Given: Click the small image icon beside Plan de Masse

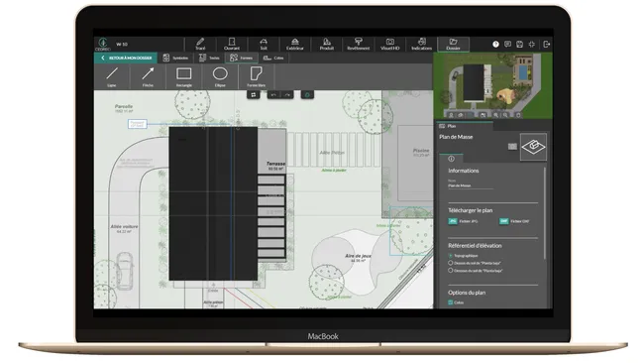Looking at the screenshot, I should 512,147.
